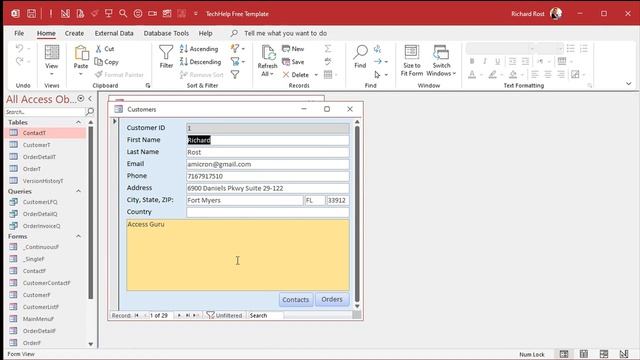Click the Email field

click(x=268, y=164)
